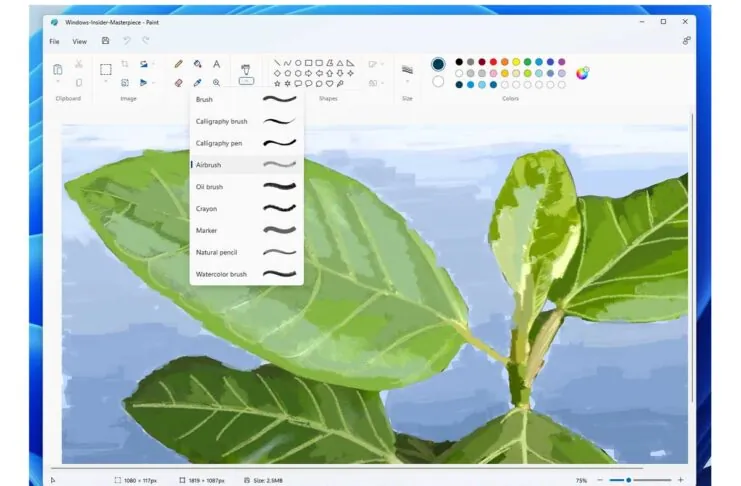Screen dimensions: 741x486
Task: Click the Copy icon
Action: (x=79, y=83)
